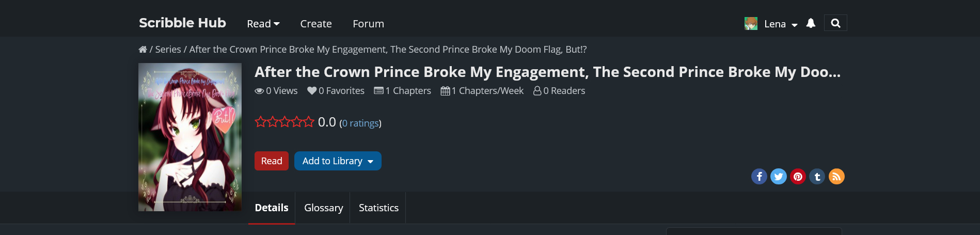Open the 0 ratings link
Image resolution: width=980 pixels, height=235 pixels.
pos(360,123)
